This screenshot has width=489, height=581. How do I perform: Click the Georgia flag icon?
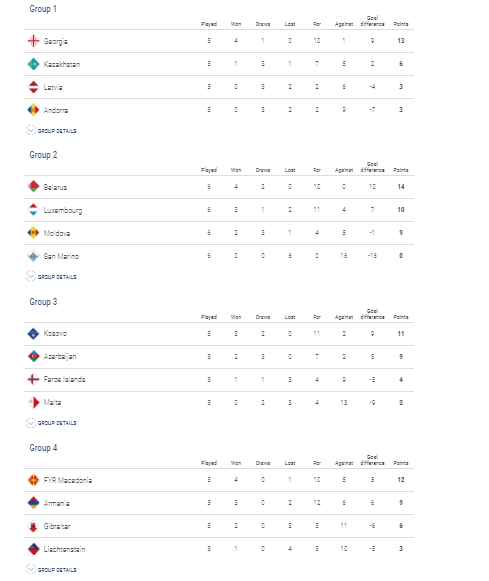click(33, 41)
